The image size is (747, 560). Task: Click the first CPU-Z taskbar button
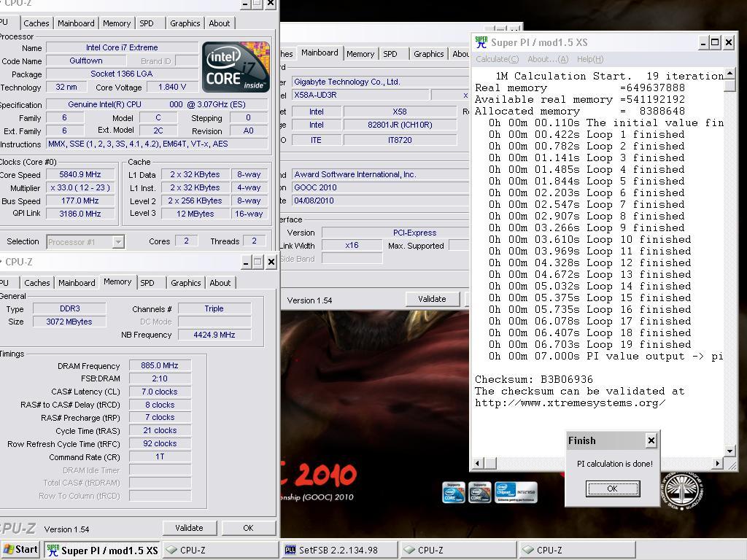[x=220, y=550]
